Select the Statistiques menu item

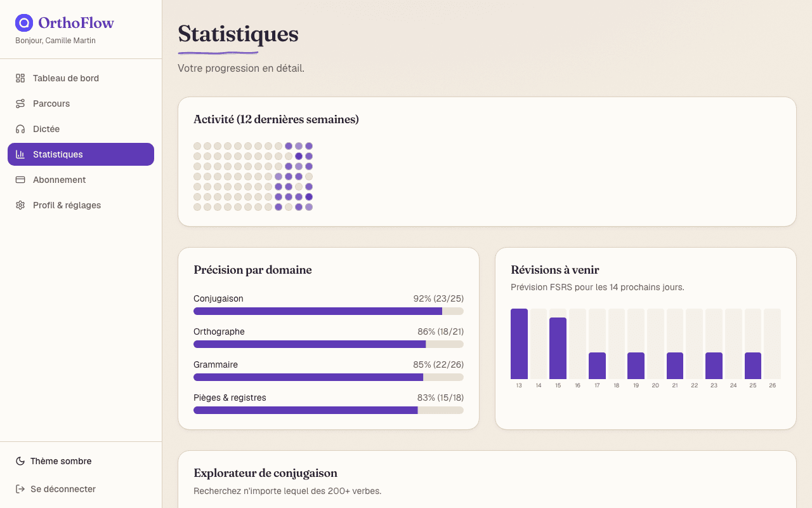pos(81,154)
